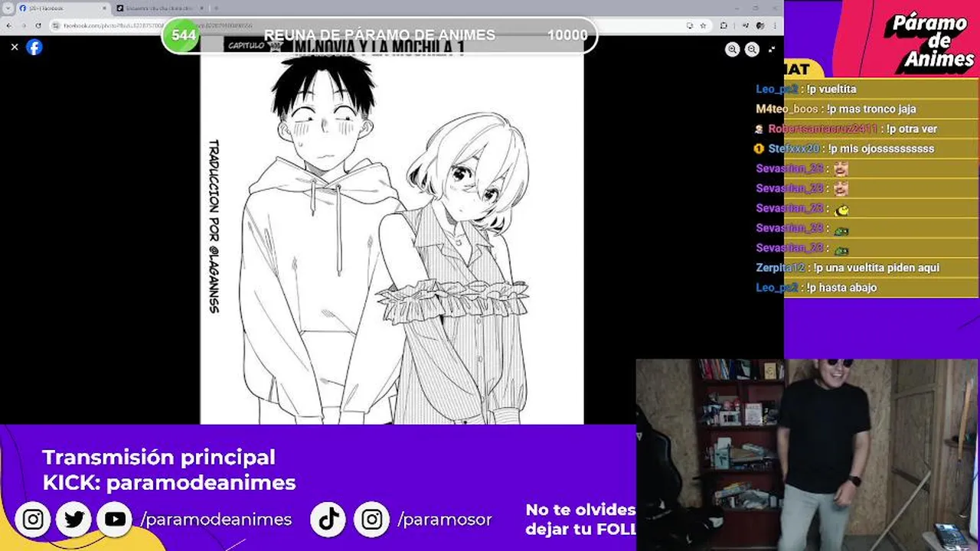Switch to the Facebook browser tab
Screen dimensions: 980x551
pos(63,8)
